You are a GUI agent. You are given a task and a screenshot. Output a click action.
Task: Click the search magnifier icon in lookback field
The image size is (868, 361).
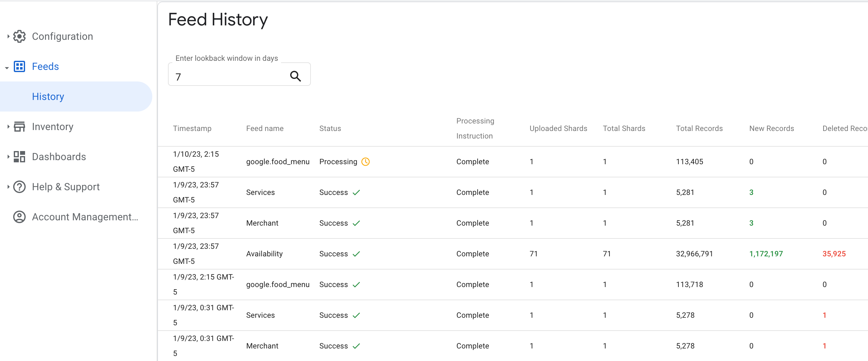pos(296,75)
